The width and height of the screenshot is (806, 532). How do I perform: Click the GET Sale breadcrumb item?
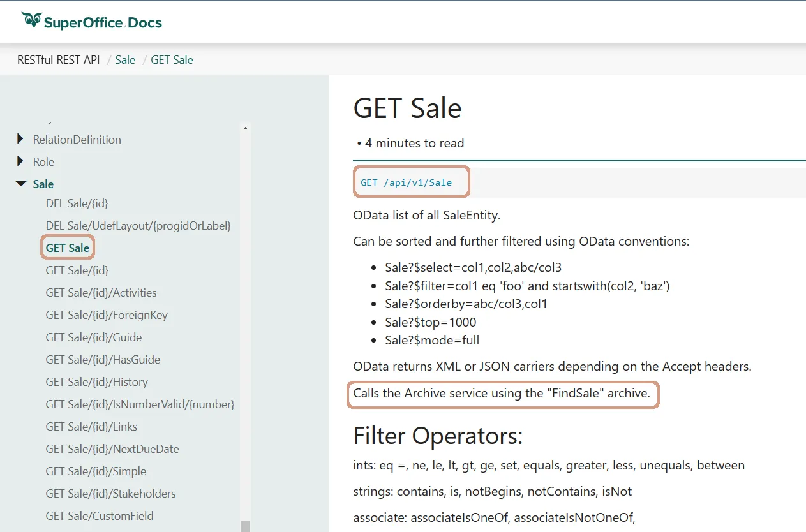coord(172,60)
